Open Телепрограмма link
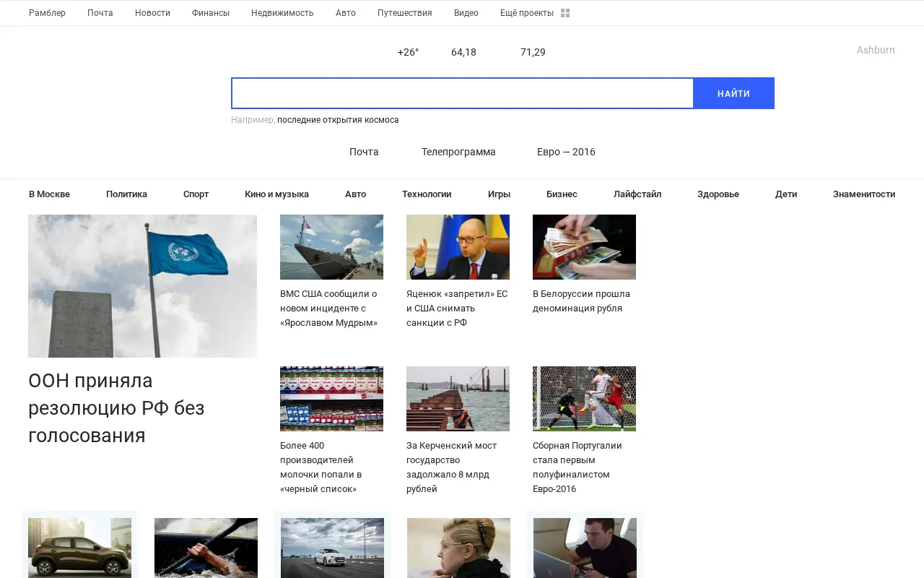The image size is (924, 578). 458,152
